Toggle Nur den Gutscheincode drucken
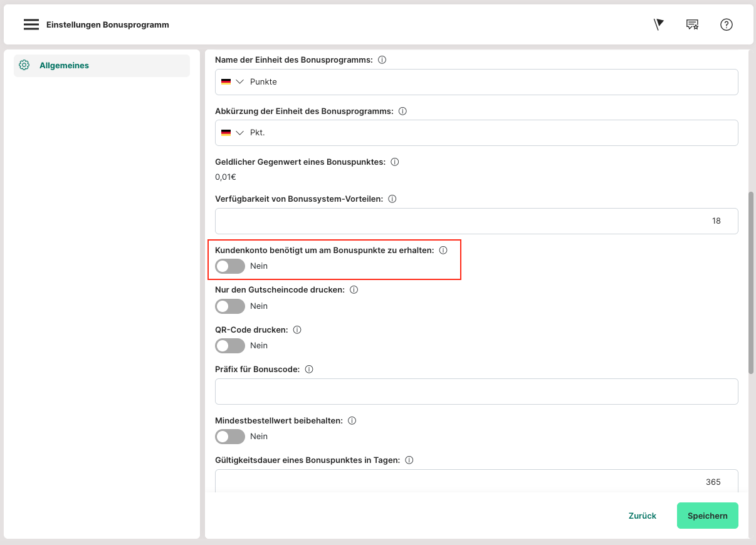This screenshot has width=756, height=545. pos(229,306)
